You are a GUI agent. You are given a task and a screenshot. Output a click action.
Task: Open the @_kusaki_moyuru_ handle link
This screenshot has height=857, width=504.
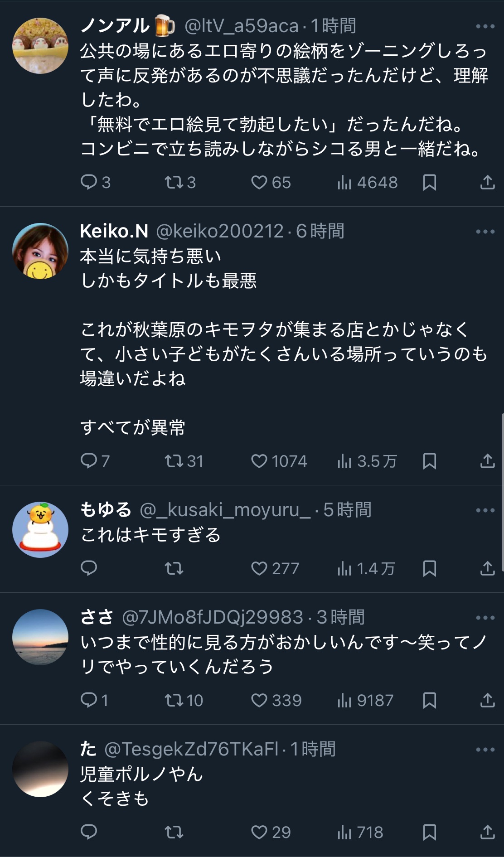pyautogui.click(x=225, y=510)
